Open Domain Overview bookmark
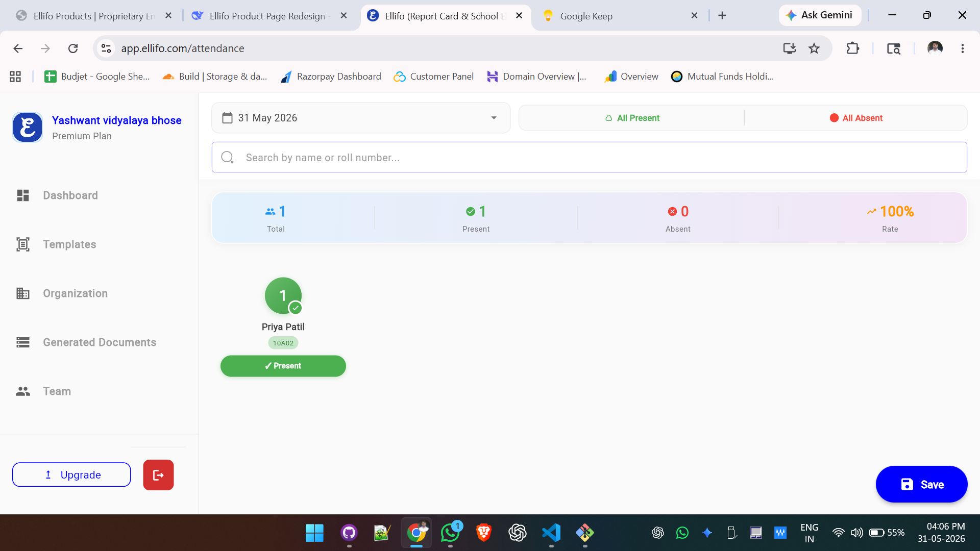This screenshot has width=980, height=551. pos(537,77)
